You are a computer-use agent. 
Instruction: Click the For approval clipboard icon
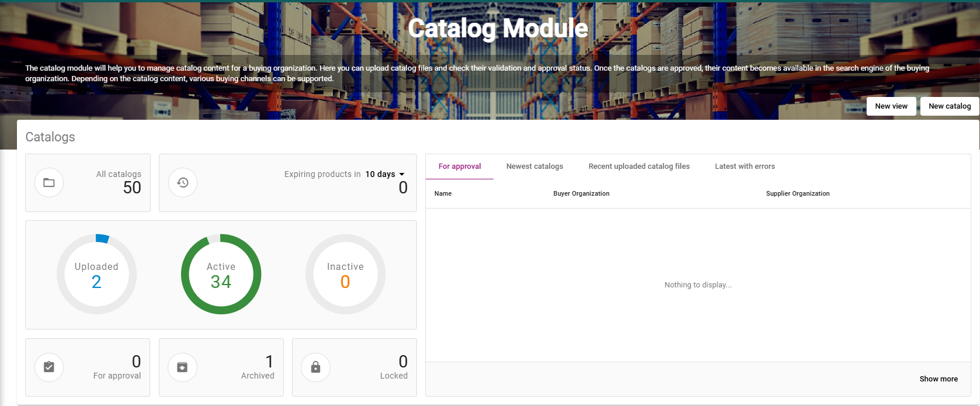click(x=49, y=367)
